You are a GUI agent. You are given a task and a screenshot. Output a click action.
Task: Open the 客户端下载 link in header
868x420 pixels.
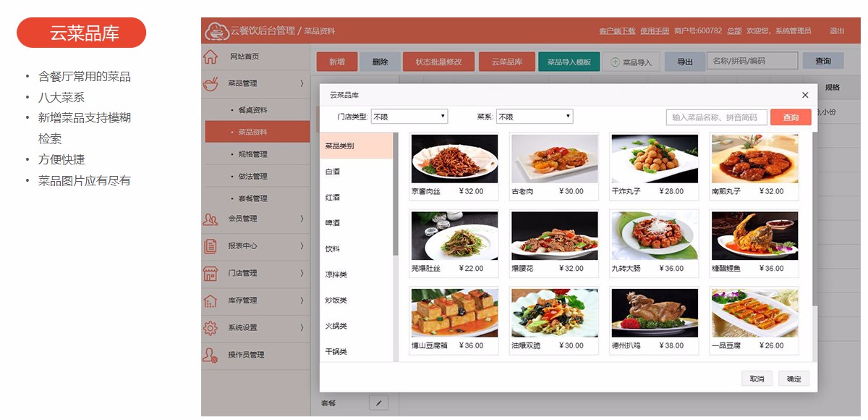617,31
